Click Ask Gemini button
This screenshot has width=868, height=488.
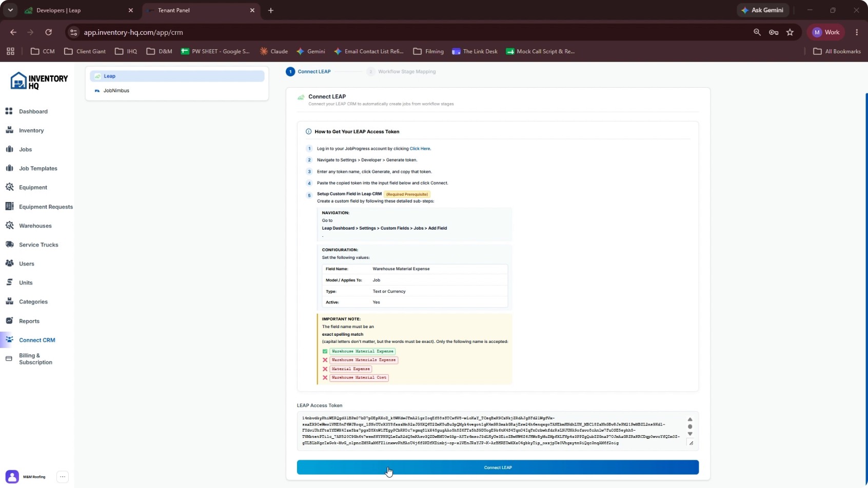tap(763, 10)
